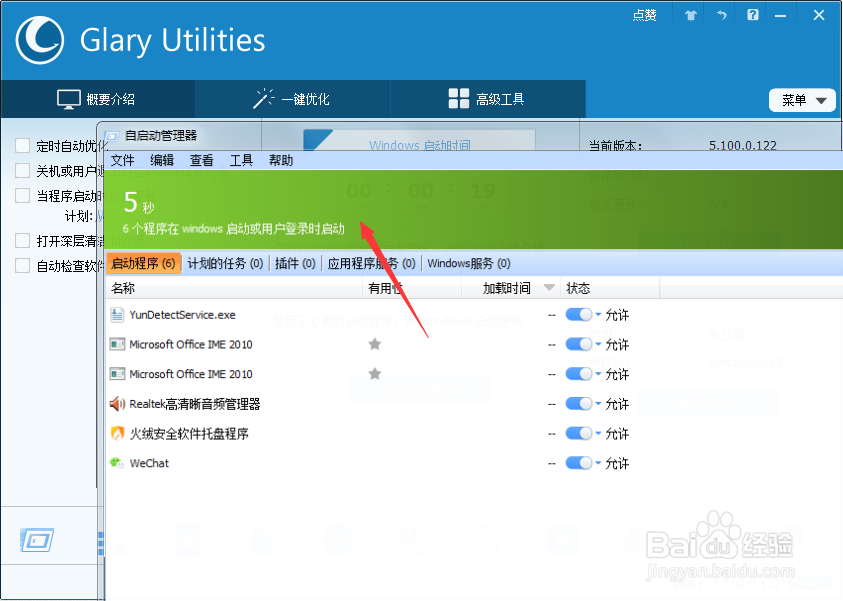Expand 火绒安全软件 status dropdown arrow

(598, 433)
